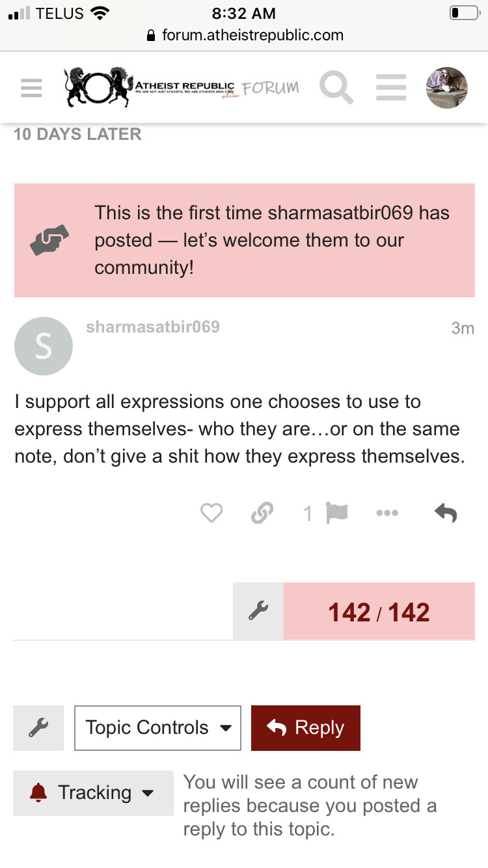The width and height of the screenshot is (488, 868).
Task: Show more post actions with ellipsis
Action: click(387, 513)
